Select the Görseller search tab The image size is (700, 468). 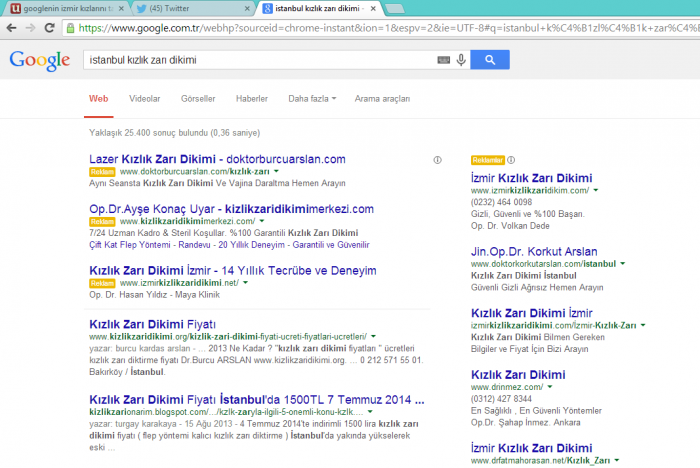[x=198, y=99]
